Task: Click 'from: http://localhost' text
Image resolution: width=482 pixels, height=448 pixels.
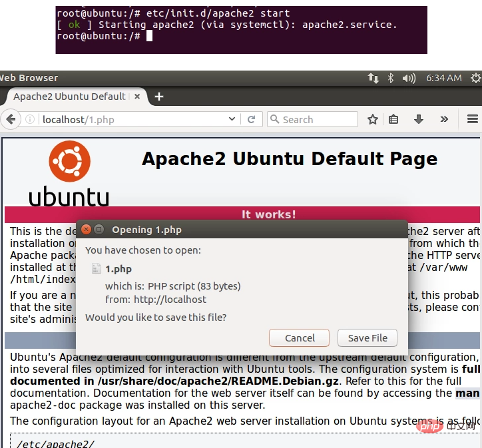Action: [x=156, y=300]
